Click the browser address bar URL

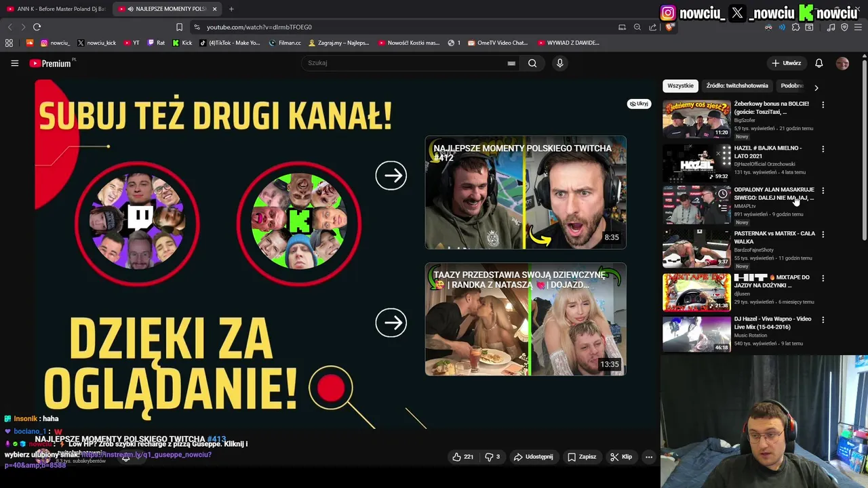(x=259, y=27)
